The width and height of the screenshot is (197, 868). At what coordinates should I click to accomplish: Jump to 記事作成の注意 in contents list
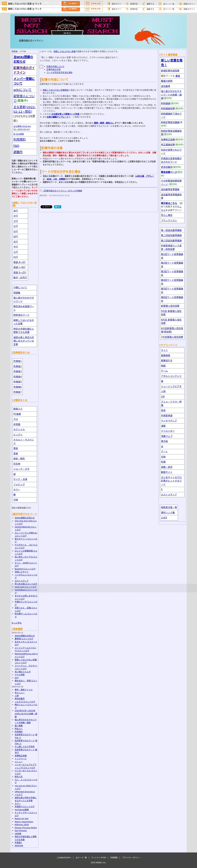tap(53, 69)
